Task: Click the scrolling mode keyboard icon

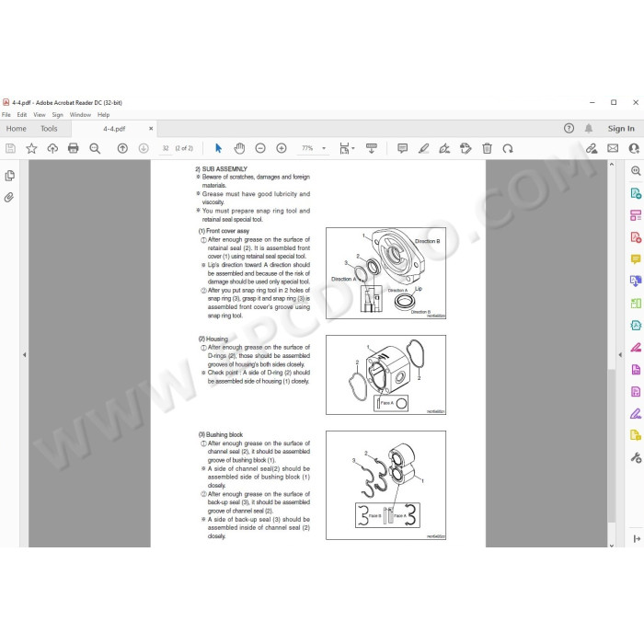Action: pyautogui.click(x=372, y=148)
